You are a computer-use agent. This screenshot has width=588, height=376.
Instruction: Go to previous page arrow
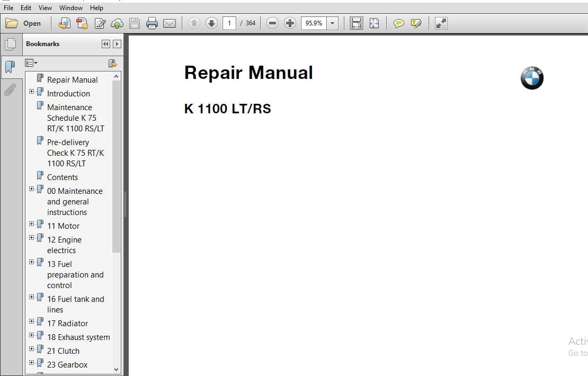pos(194,23)
